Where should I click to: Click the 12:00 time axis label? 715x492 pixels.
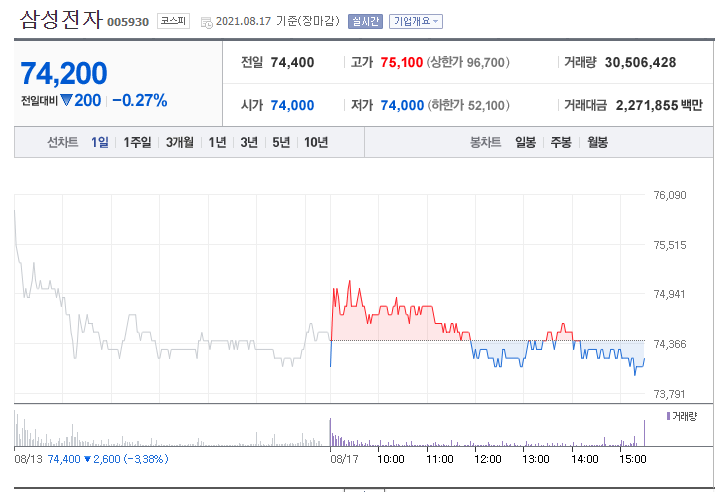click(x=487, y=459)
